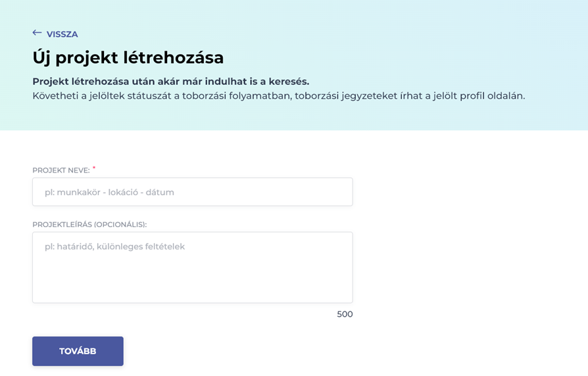The height and width of the screenshot is (376, 588).
Task: Click the 'Új projekt létrehozása' heading
Action: pos(128,57)
